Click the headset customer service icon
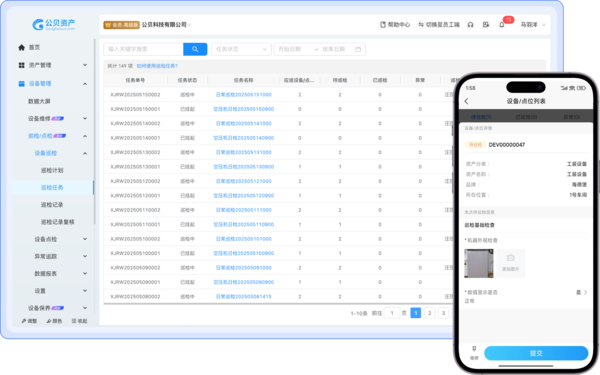This screenshot has height=375, width=600. 470,24
